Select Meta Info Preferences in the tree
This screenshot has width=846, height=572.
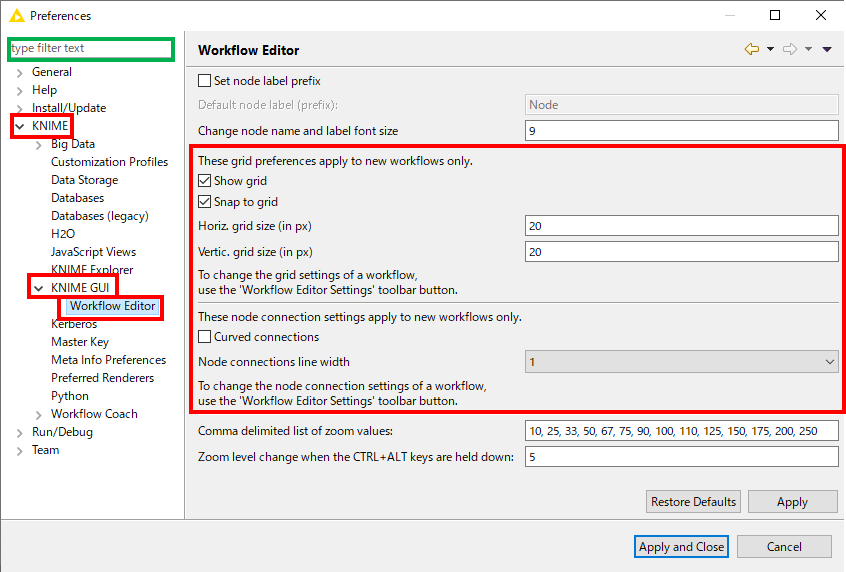[x=108, y=360]
